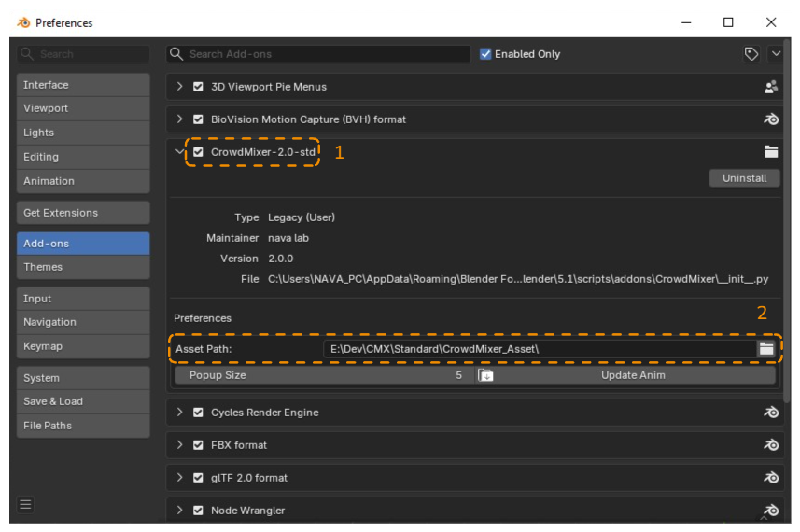Expand the 3D Viewport Pie Menus entry
This screenshot has width=800, height=532.
pos(179,87)
